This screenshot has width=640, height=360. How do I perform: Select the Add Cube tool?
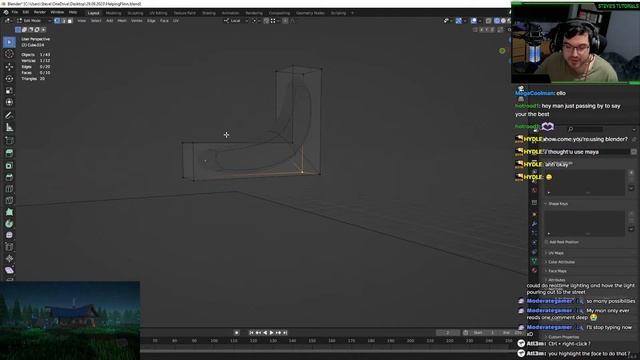pyautogui.click(x=9, y=141)
